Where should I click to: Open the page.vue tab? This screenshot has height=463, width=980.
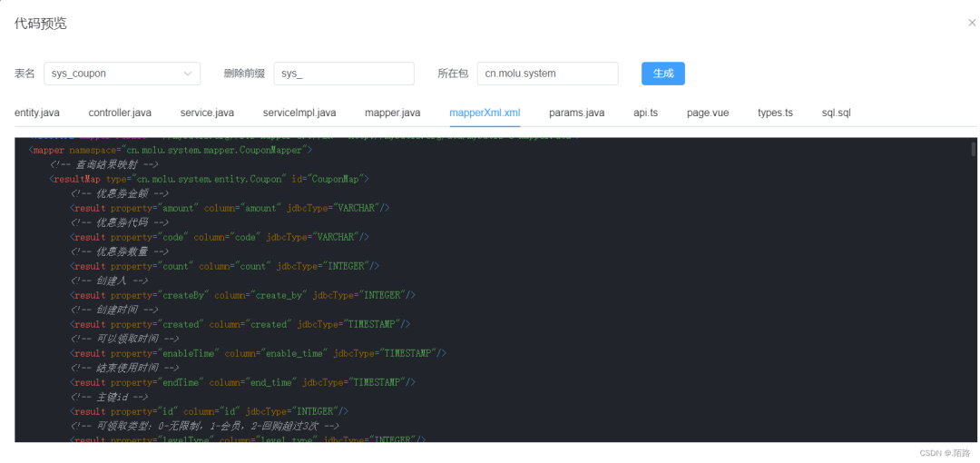pyautogui.click(x=708, y=113)
